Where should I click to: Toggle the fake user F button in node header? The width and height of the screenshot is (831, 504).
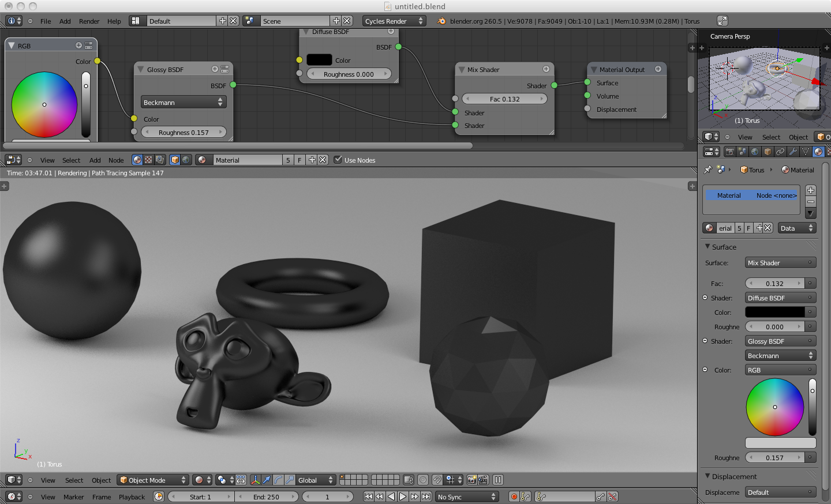point(300,160)
